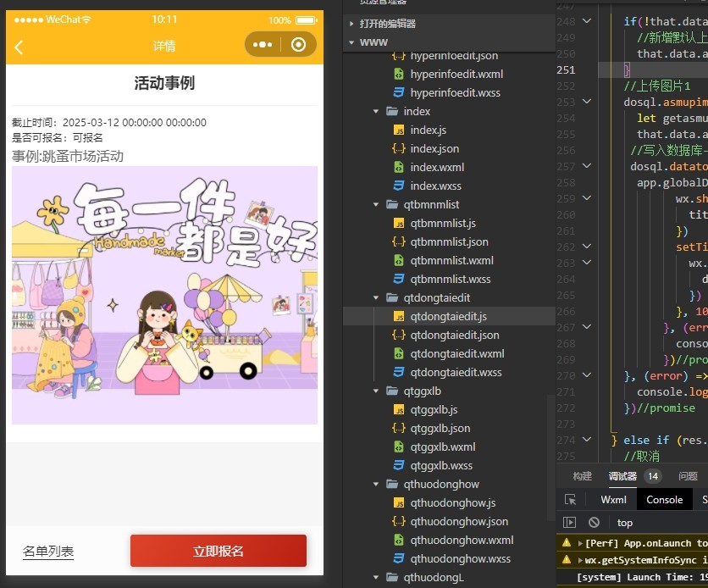Fold code at line 270
Screen dimensions: 708x588
[587, 374]
